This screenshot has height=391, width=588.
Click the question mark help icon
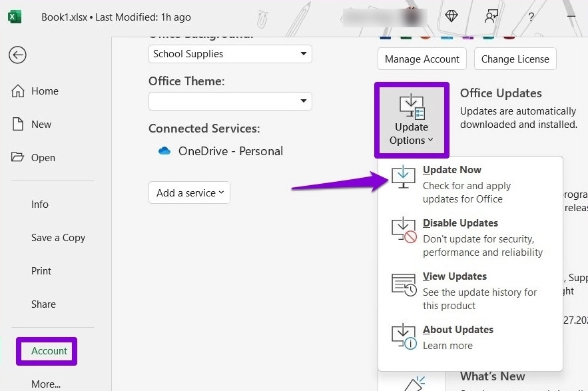tap(531, 17)
